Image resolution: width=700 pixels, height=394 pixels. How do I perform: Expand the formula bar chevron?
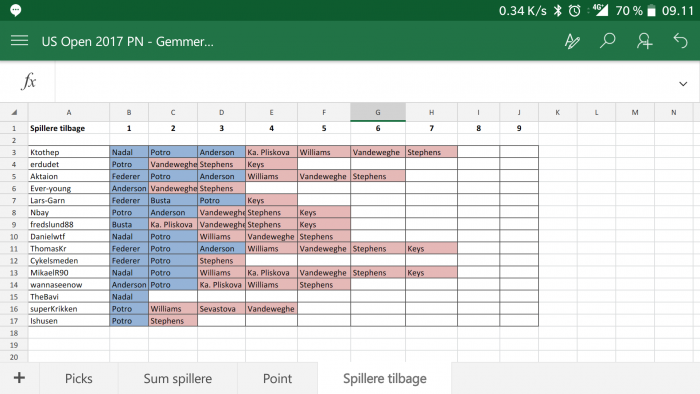(x=683, y=83)
